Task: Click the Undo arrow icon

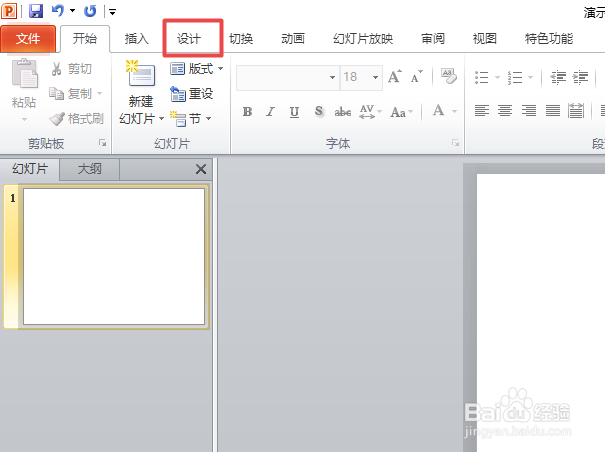Action: 58,10
